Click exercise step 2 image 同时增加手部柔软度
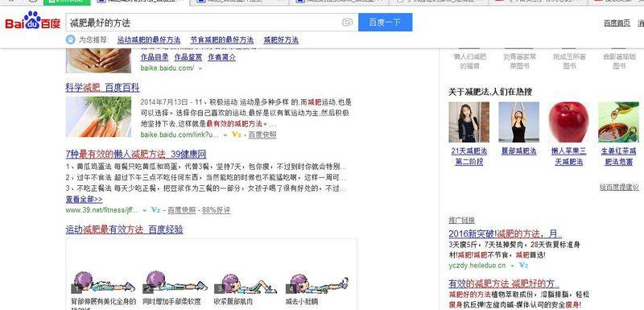The width and height of the screenshot is (644, 310). tap(175, 283)
